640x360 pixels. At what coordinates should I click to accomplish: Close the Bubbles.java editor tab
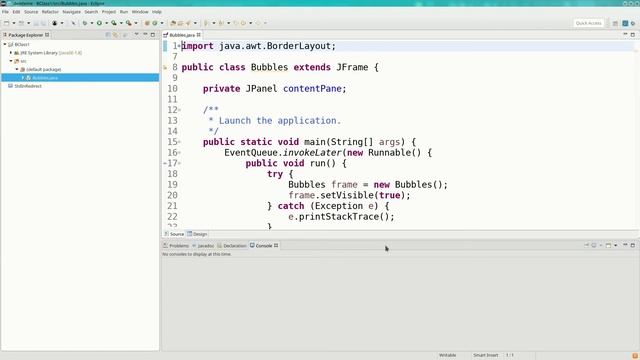(199, 35)
